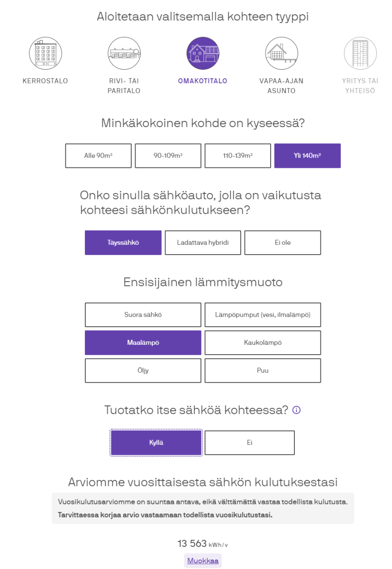Click the Omakotitalo detached house icon

(x=203, y=53)
